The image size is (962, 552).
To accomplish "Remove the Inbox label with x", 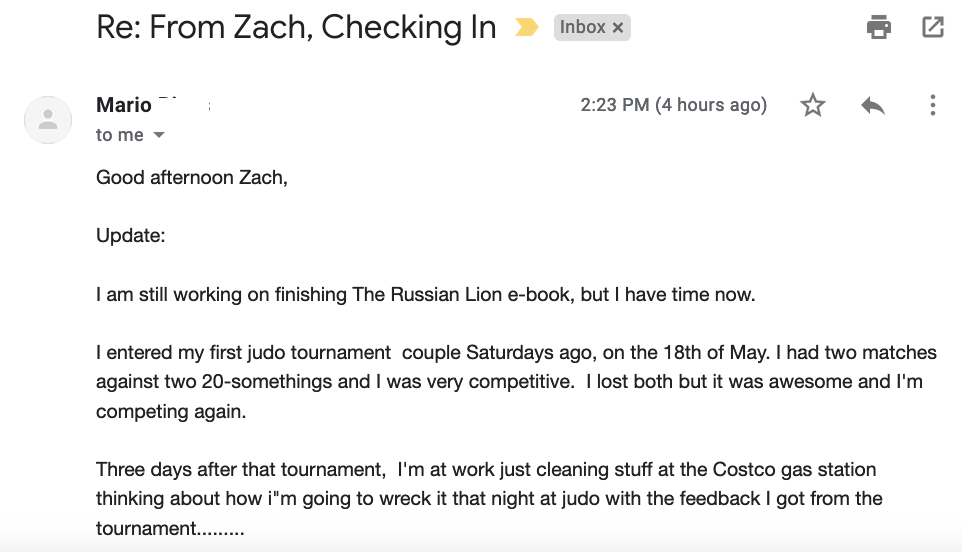I will [618, 28].
